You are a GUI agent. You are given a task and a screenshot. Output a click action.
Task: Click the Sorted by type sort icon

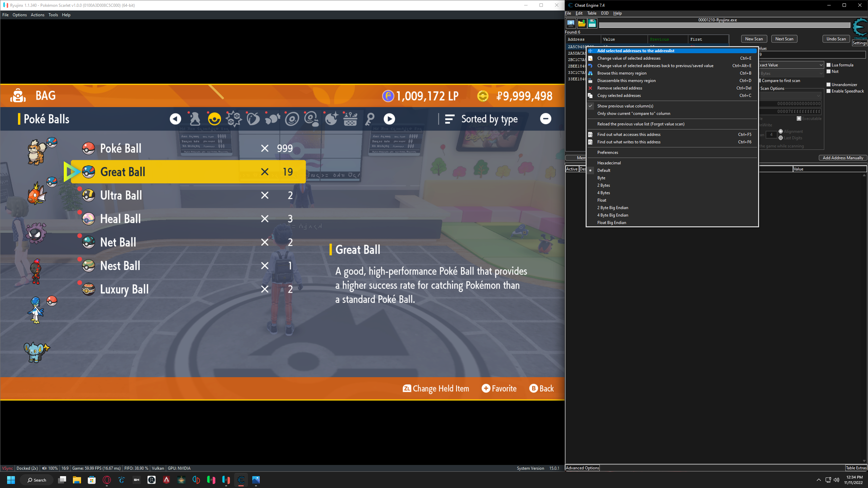450,119
